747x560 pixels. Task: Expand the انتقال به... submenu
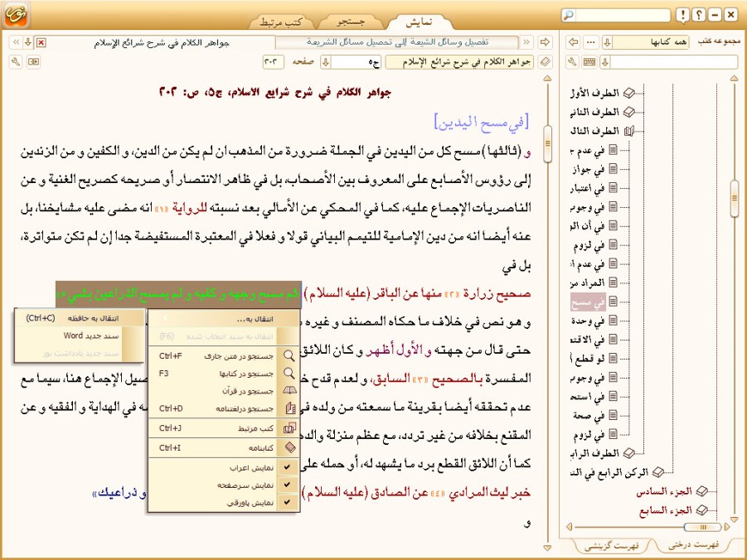coord(224,319)
